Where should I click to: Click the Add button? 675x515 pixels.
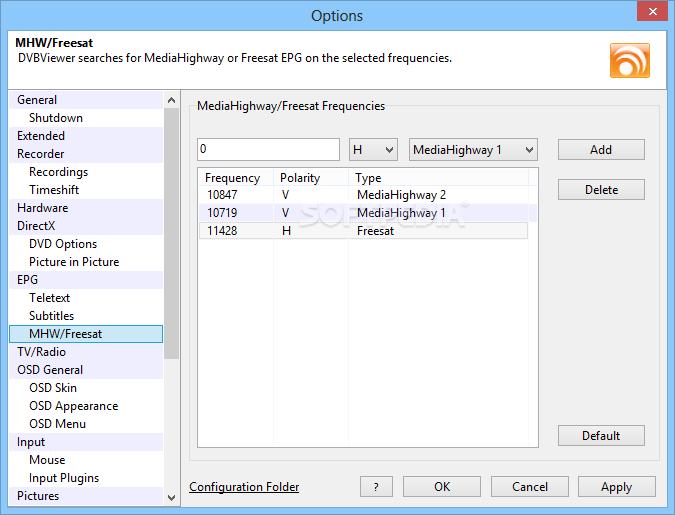[601, 149]
